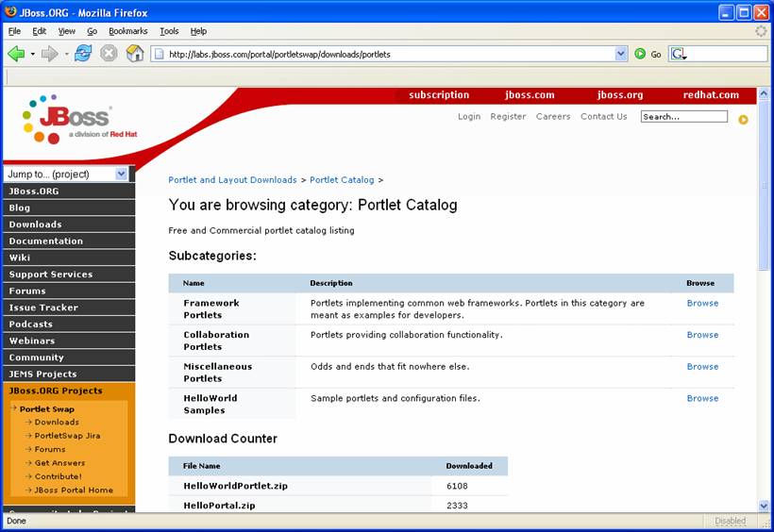Browse the Collaboration Portlets subcategory
The height and width of the screenshot is (532, 774).
pos(702,335)
